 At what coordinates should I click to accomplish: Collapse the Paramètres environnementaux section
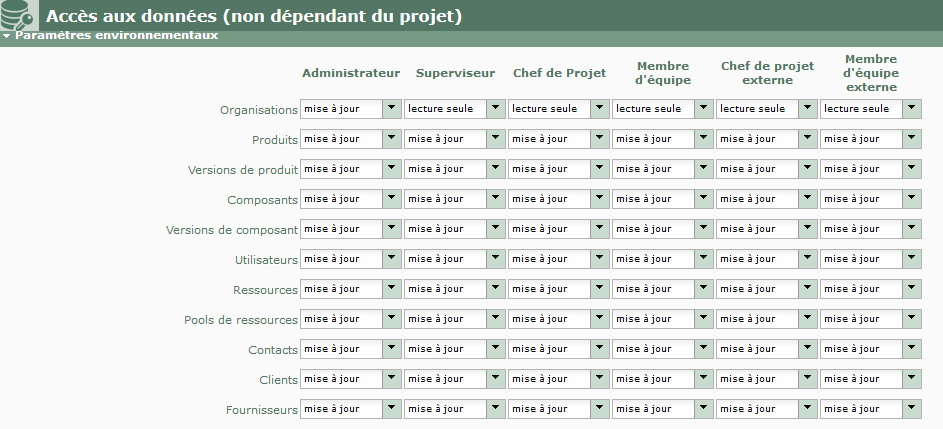(6, 35)
